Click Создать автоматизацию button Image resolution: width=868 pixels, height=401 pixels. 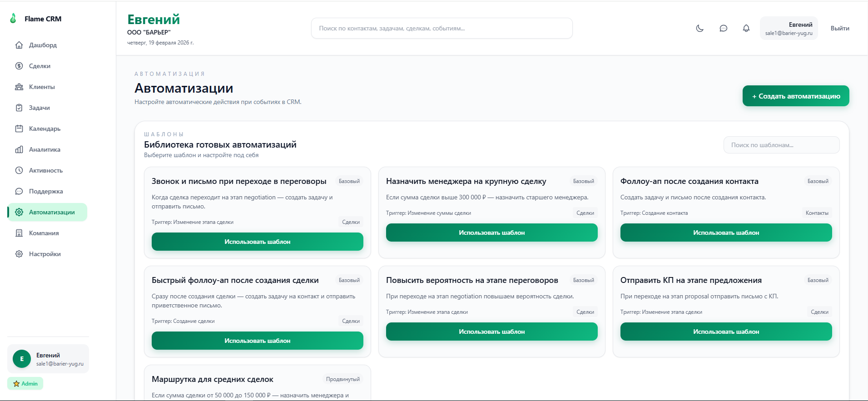pyautogui.click(x=796, y=96)
